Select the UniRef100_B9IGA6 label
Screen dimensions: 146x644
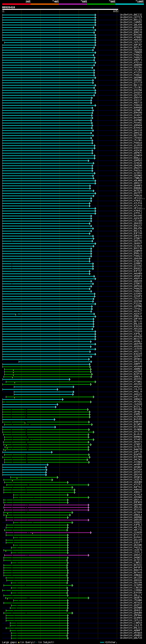pos(131,35)
